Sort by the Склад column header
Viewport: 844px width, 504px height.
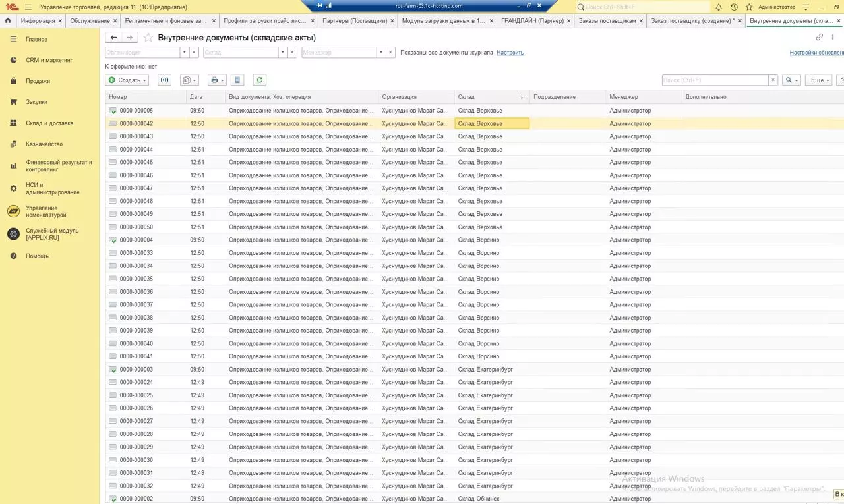[491, 97]
